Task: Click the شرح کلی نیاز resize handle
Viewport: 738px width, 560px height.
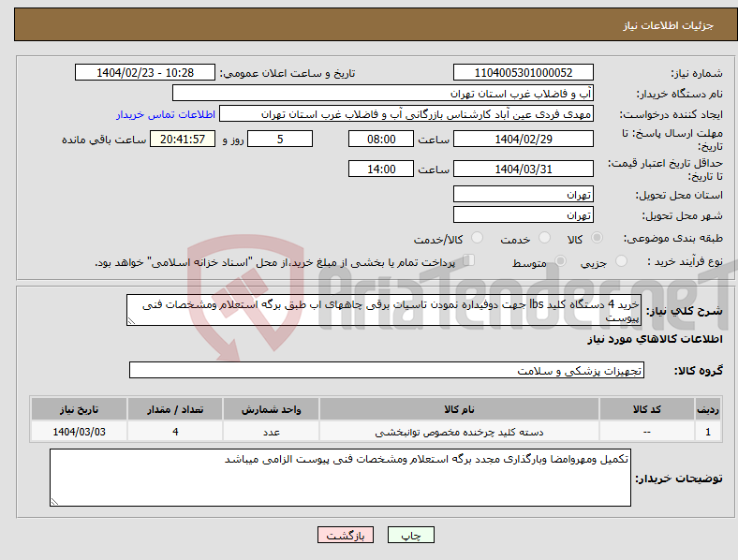Action: tap(131, 321)
